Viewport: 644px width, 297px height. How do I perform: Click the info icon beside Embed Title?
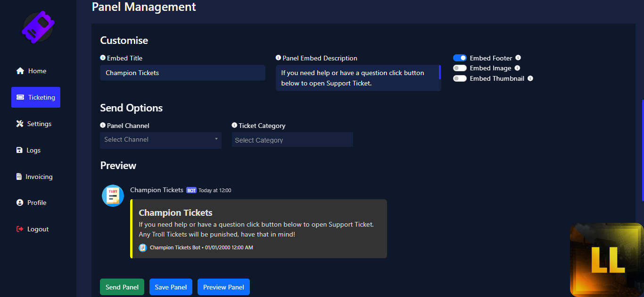(x=103, y=58)
